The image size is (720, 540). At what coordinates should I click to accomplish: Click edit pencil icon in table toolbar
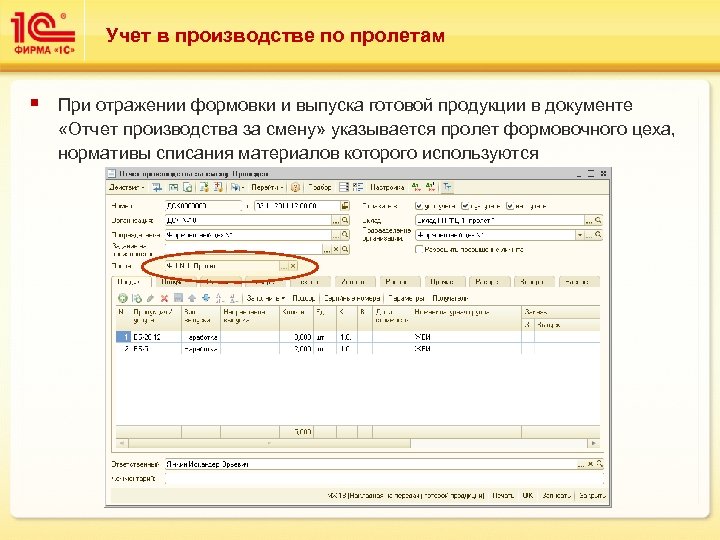click(151, 298)
